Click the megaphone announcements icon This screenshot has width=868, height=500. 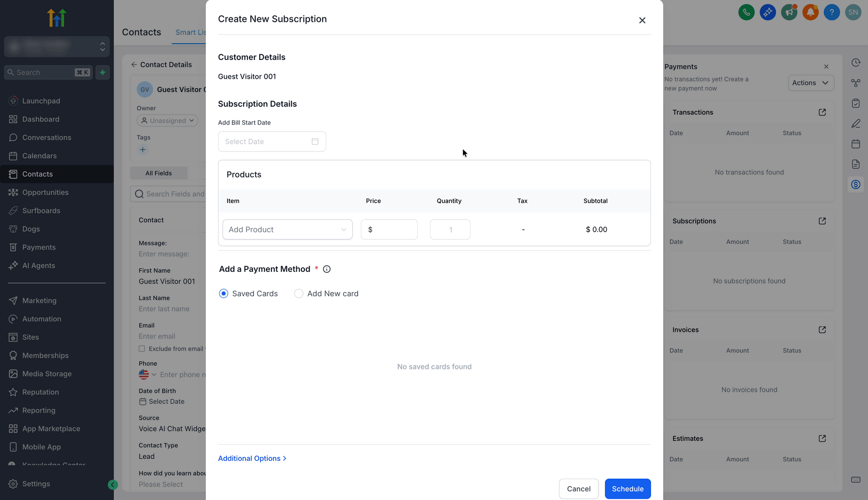[789, 12]
